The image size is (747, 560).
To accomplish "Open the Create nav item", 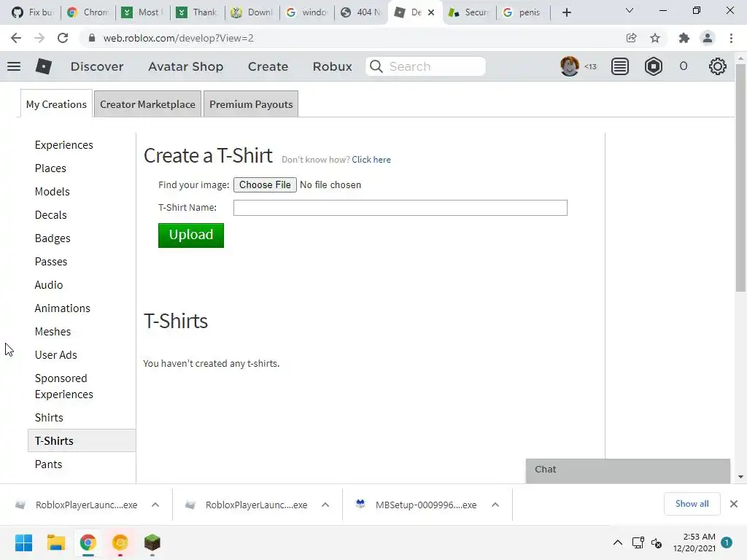I will click(x=268, y=66).
